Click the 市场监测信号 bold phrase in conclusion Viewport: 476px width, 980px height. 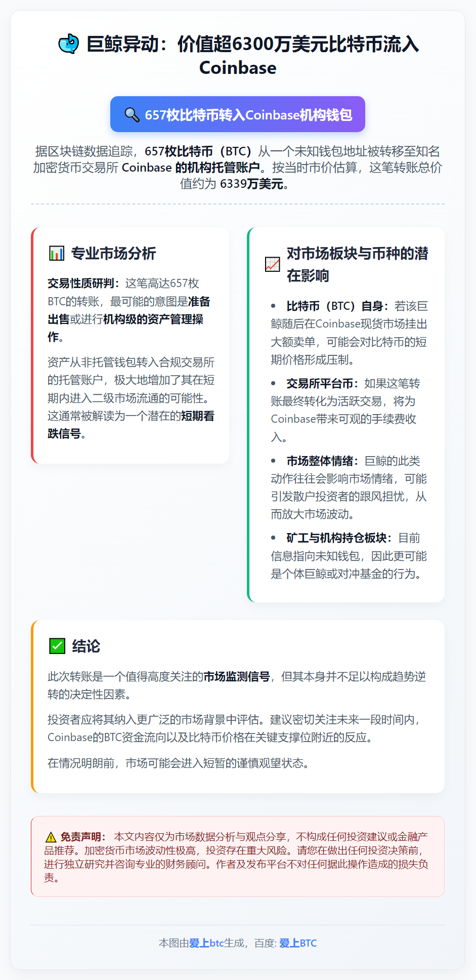(x=237, y=677)
